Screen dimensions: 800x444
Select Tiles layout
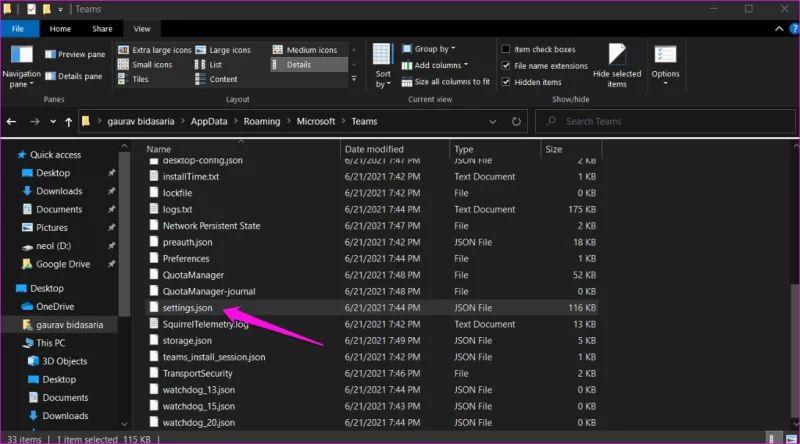pyautogui.click(x=134, y=79)
